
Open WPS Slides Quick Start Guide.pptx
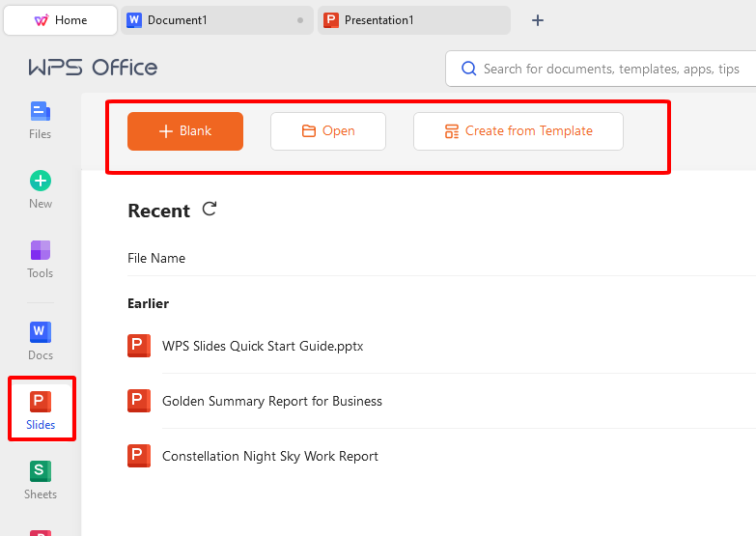pyautogui.click(x=263, y=346)
